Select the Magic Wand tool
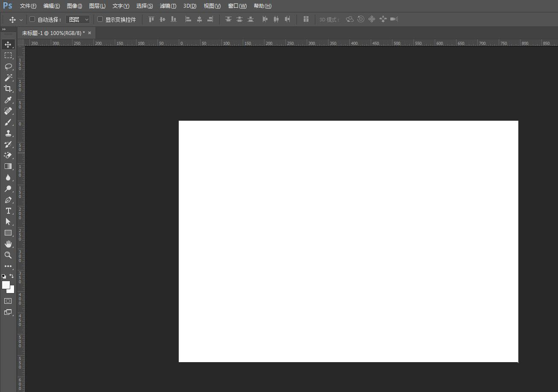 point(8,78)
